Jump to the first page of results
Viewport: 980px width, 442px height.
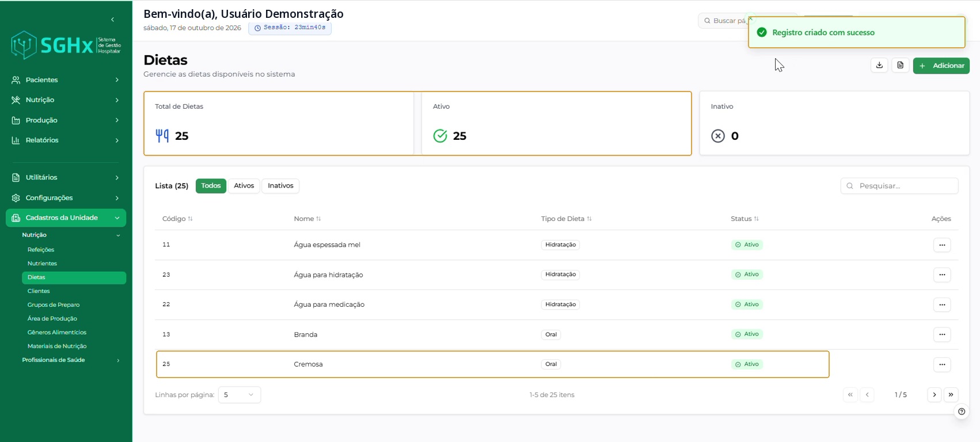click(x=850, y=395)
